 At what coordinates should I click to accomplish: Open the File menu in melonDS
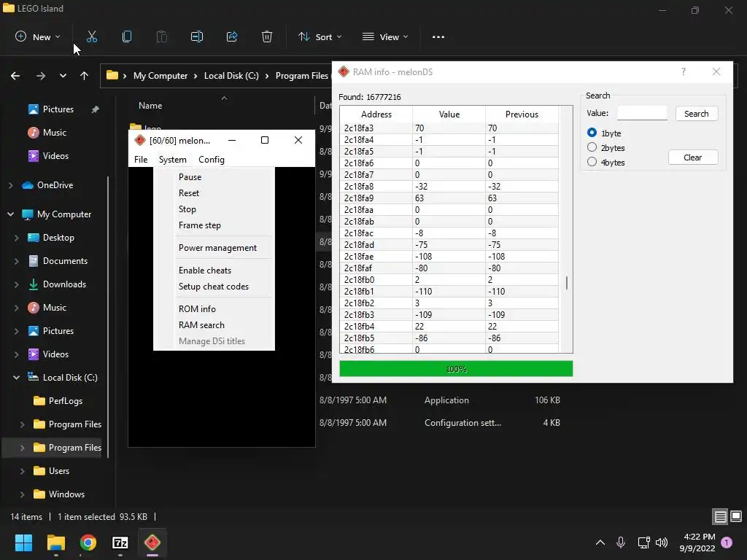click(x=141, y=160)
